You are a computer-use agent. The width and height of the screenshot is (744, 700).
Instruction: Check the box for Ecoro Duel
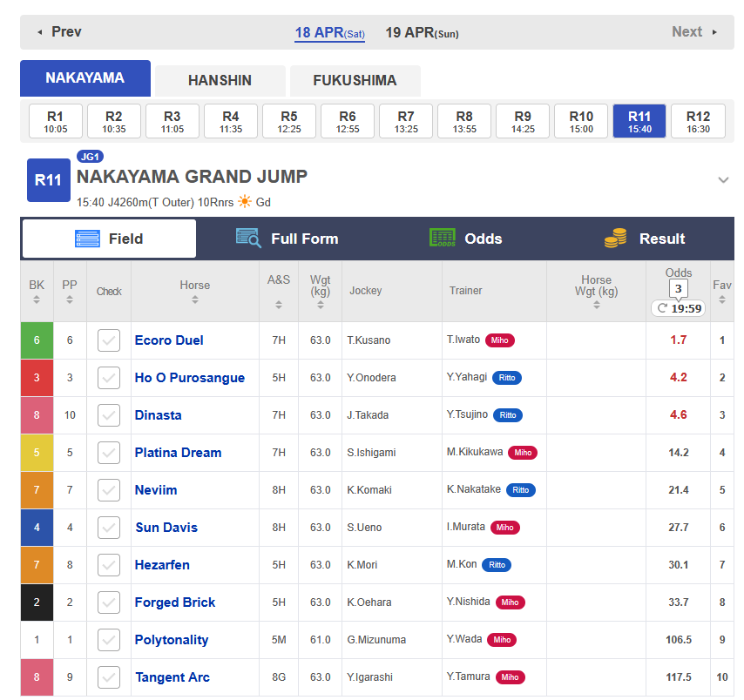pos(109,340)
